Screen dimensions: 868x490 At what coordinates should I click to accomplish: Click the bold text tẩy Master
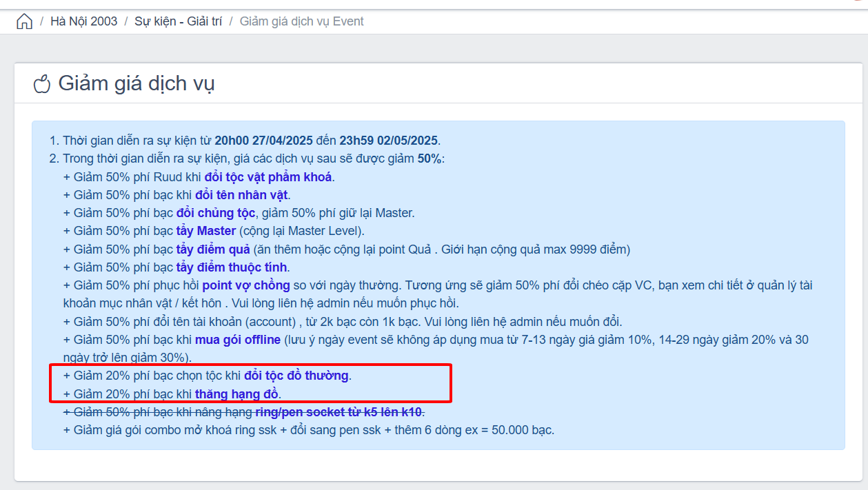pyautogui.click(x=206, y=231)
